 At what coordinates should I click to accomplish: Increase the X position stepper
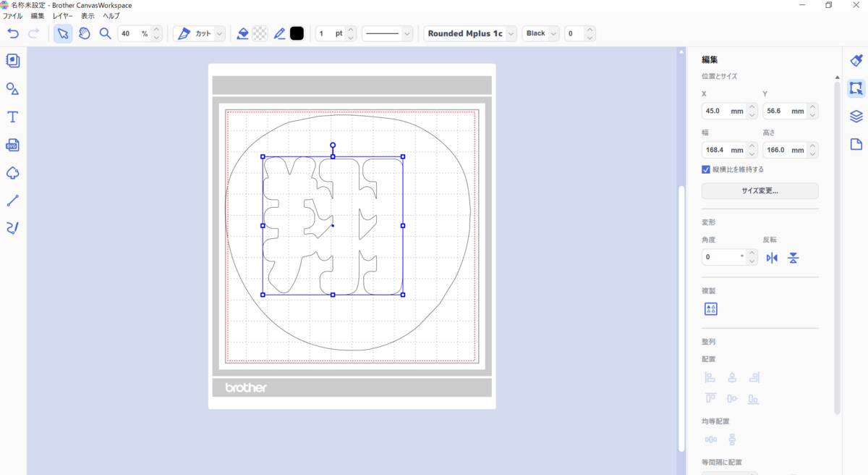tap(752, 108)
